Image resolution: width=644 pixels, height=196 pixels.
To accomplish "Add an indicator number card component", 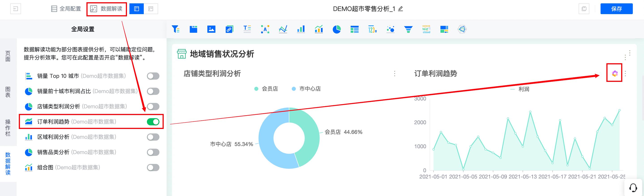I will (x=373, y=29).
